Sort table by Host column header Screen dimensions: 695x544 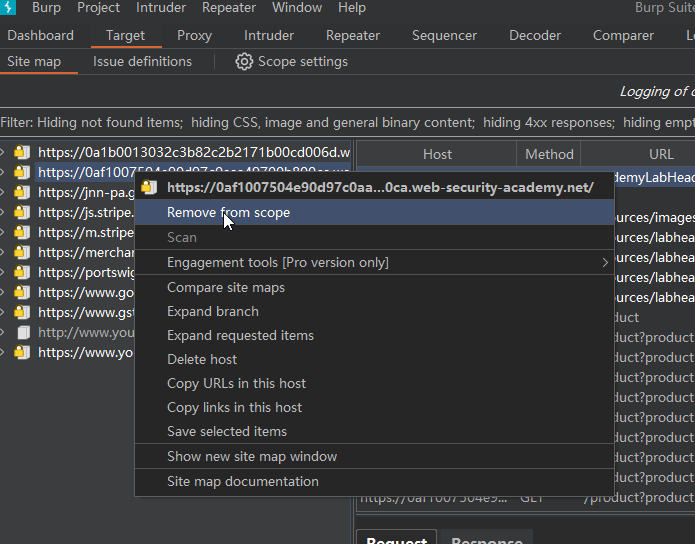tap(437, 154)
